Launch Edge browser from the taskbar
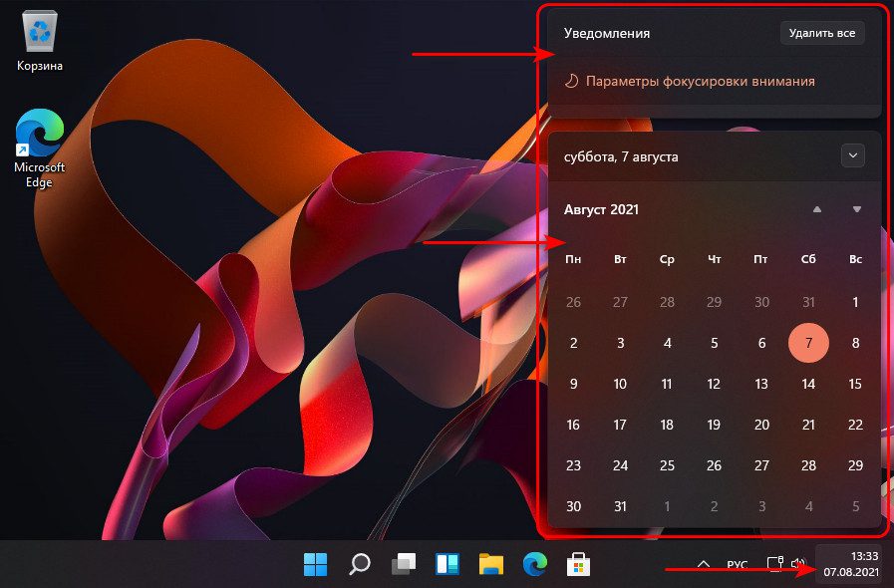Screen dimensions: 894x588 tap(535, 564)
